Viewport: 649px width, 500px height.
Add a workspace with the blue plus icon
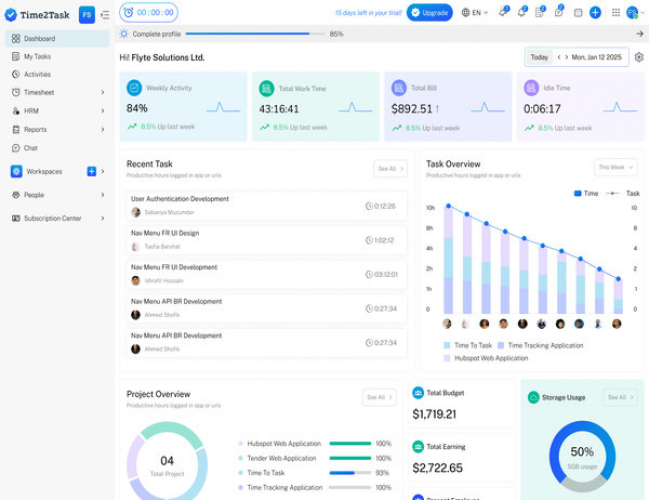coord(91,171)
